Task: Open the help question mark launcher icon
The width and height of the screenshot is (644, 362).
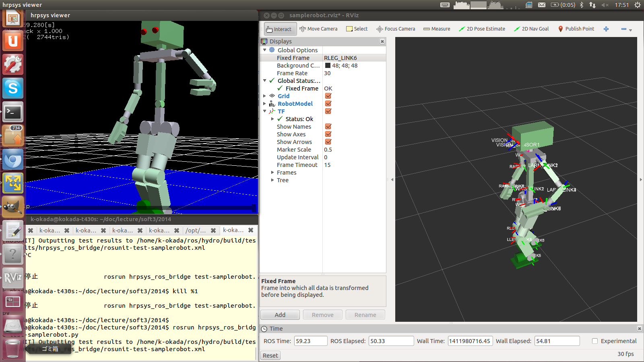Action: 13,254
